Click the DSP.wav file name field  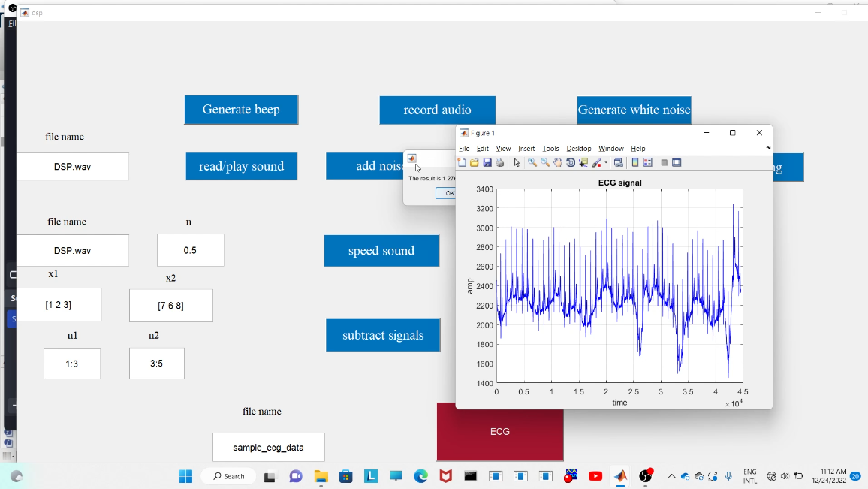pyautogui.click(x=72, y=167)
